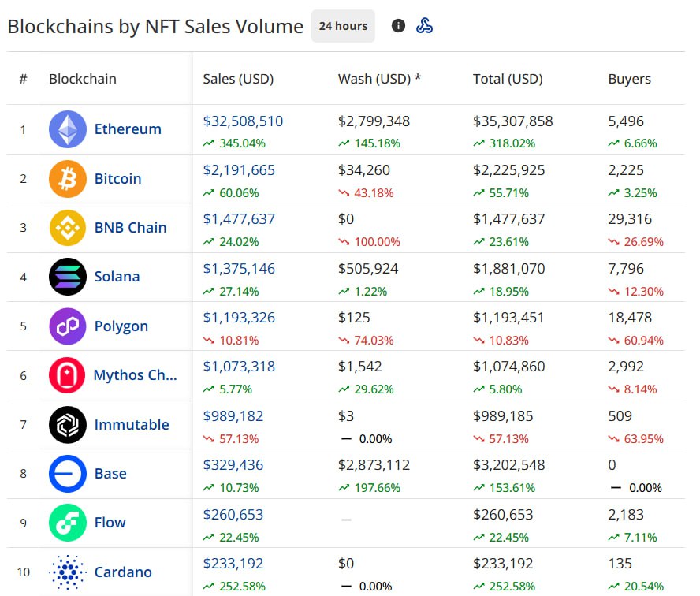The image size is (700, 596).
Task: Click Base wash change 197.66%
Action: coord(369,487)
